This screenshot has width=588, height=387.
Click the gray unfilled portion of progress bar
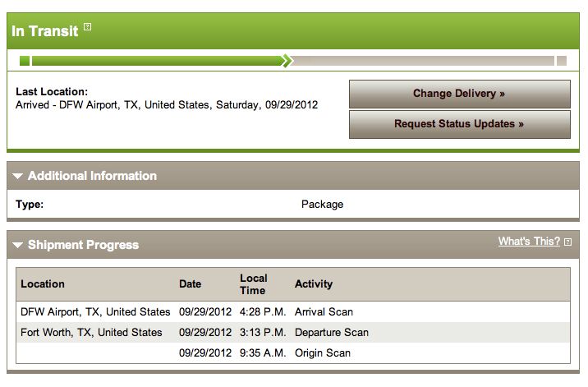click(423, 61)
